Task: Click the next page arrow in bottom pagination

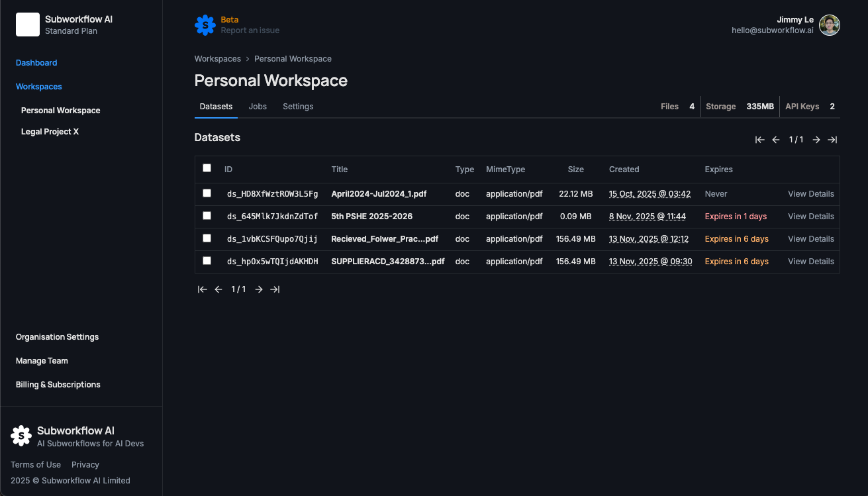Action: [x=258, y=289]
